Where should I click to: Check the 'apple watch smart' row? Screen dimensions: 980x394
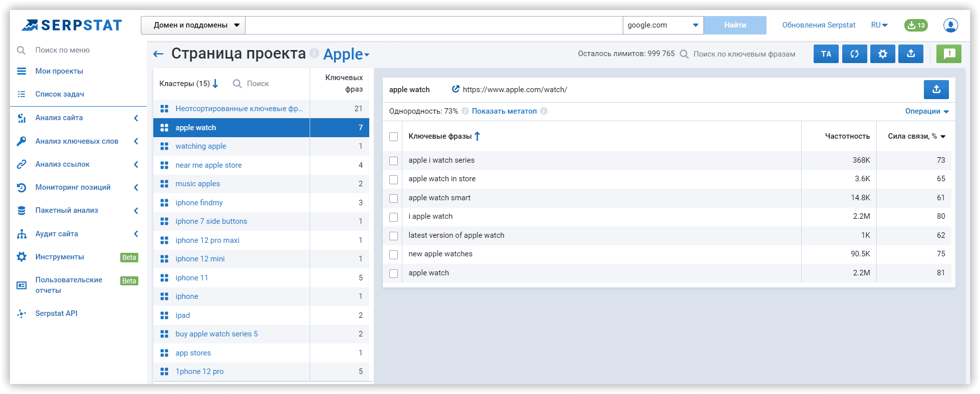click(394, 198)
